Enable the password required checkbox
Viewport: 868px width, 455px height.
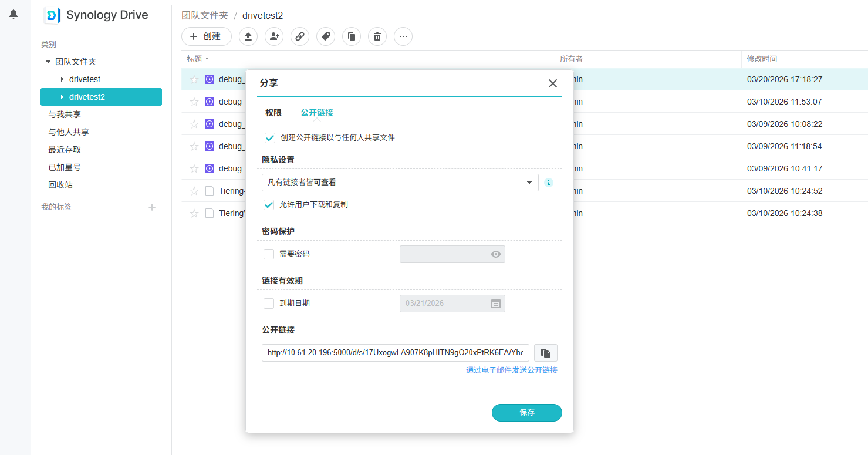(269, 254)
